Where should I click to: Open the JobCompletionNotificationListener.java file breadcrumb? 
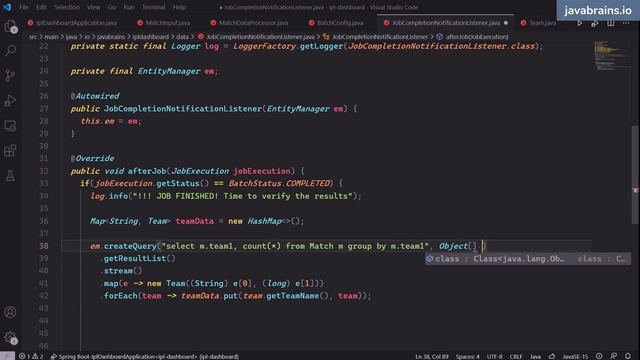point(256,37)
